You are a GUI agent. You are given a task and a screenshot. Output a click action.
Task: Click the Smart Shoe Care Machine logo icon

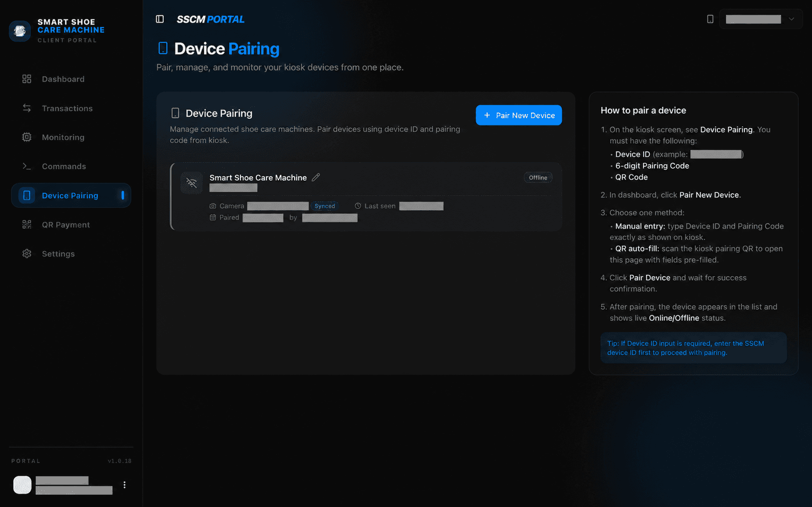[20, 31]
